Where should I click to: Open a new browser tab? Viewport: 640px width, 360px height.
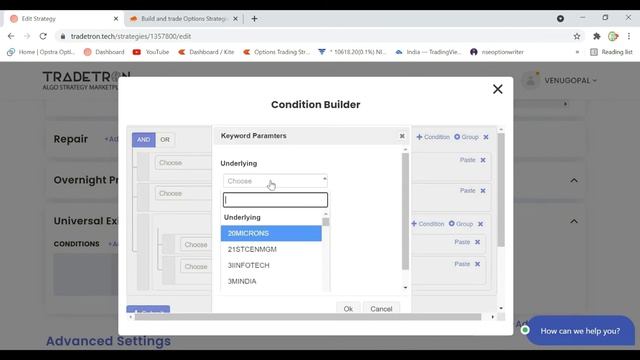pyautogui.click(x=254, y=19)
